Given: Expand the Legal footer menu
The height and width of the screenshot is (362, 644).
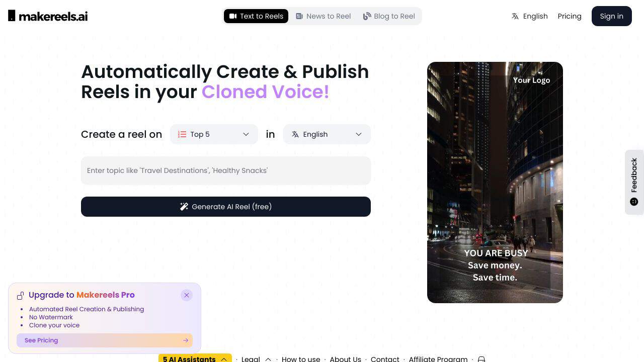Looking at the screenshot, I should pos(257,359).
